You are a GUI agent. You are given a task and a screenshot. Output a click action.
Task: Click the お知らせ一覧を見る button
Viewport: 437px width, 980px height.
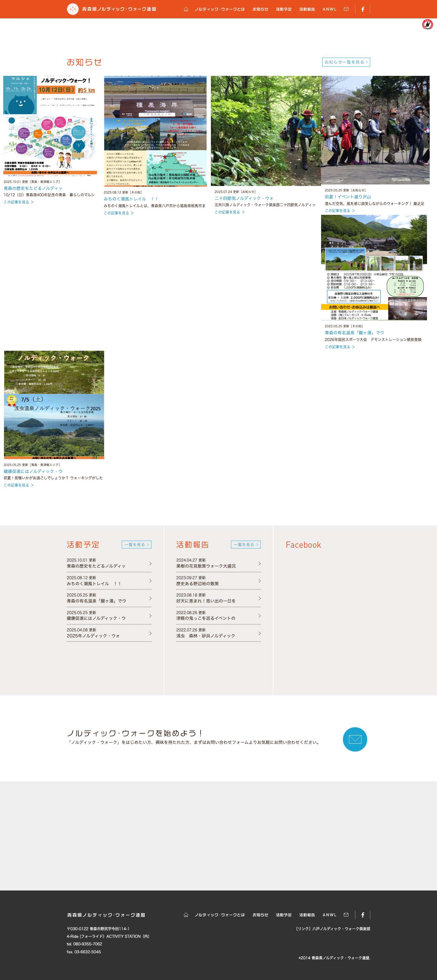[x=346, y=62]
